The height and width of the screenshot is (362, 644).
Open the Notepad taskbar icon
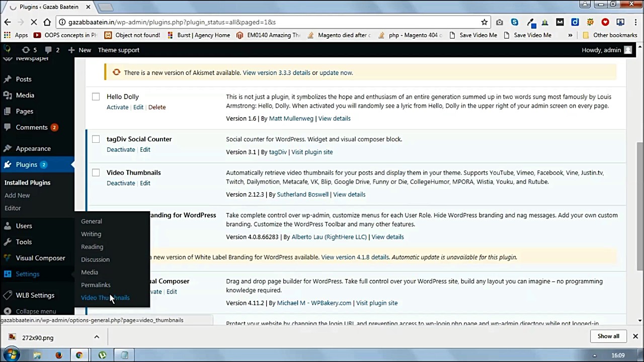point(124,355)
